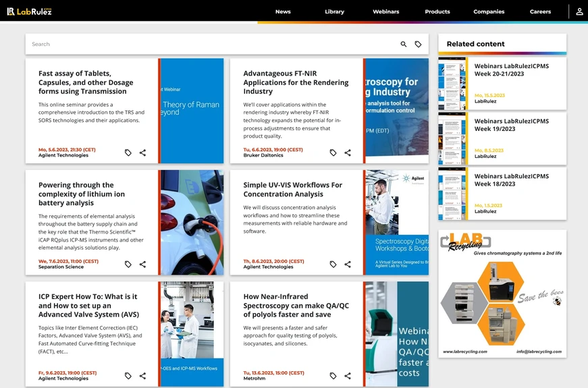Screen dimensions: 588x388
Task: Share the Advantageous FT-NIR Applications webinar
Action: [348, 153]
